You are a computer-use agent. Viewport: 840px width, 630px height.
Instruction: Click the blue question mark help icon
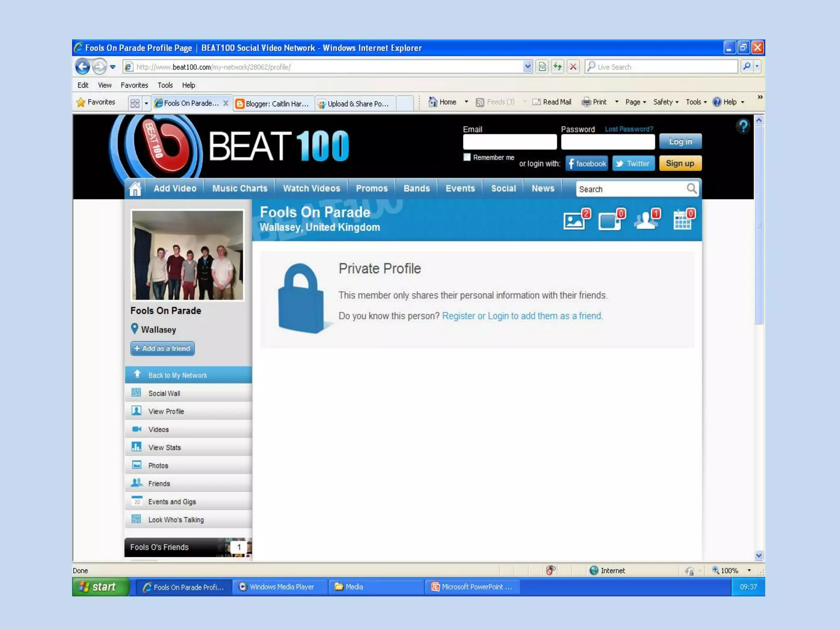pos(743,126)
